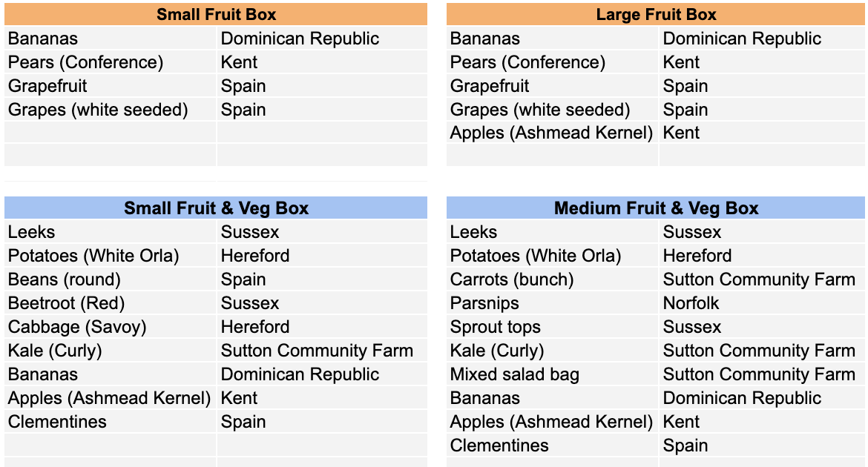Select the Small Fruit Box header cell
868x467 pixels.
216,14
